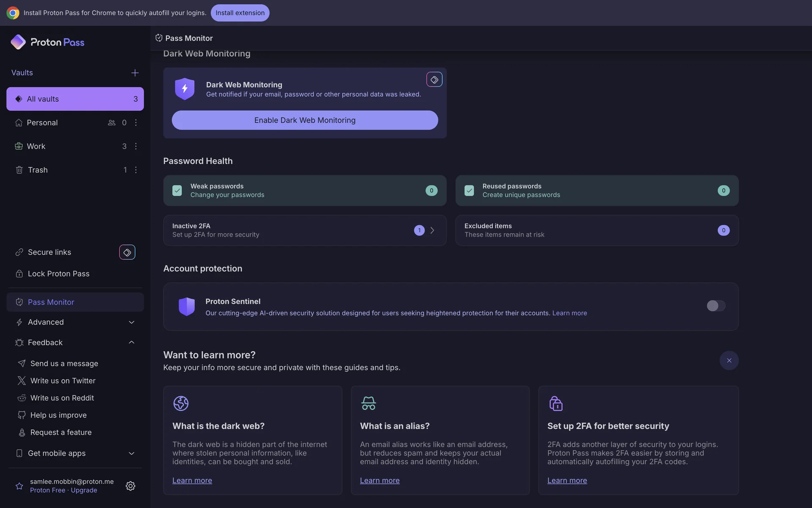Click the premium diamond badge beside Secure links

(127, 252)
